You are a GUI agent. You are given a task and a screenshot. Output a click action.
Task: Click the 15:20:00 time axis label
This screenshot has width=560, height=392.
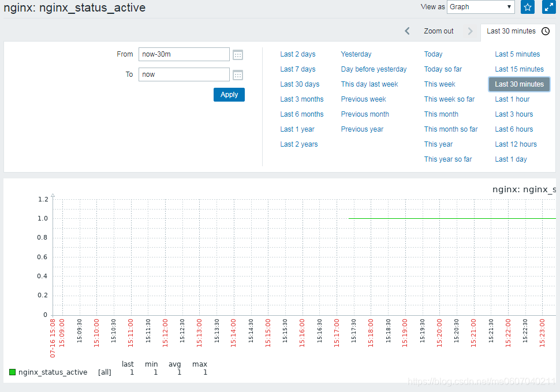point(439,333)
